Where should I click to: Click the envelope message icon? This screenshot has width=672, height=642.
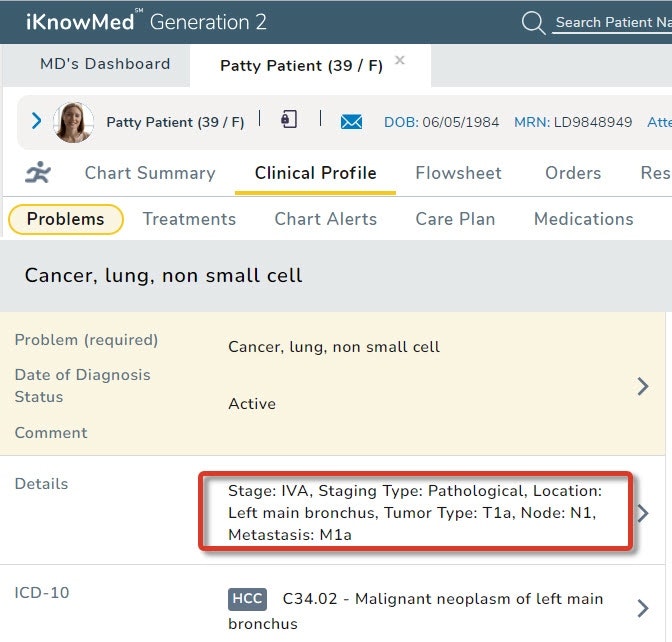click(351, 122)
